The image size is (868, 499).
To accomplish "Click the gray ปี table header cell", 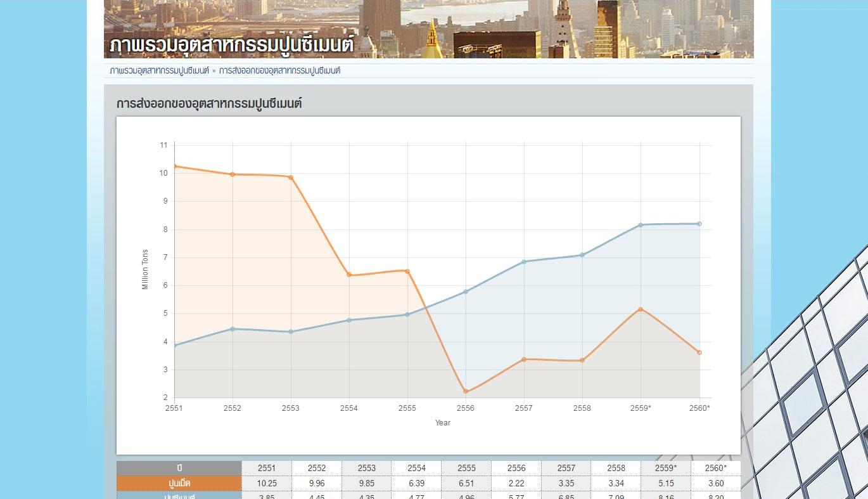I will [179, 468].
